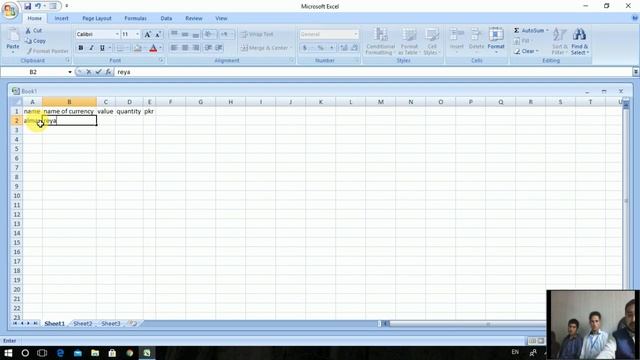
Task: Click Sort & Filter button
Action: coord(559,41)
